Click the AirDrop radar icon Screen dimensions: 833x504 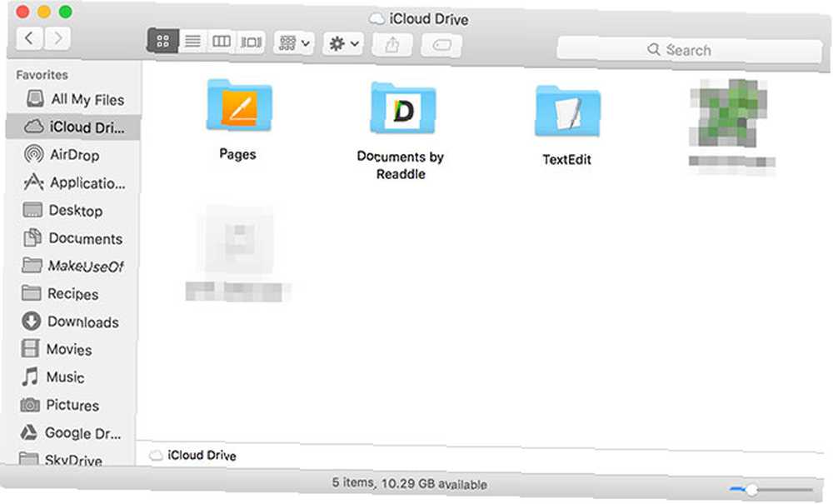point(34,154)
